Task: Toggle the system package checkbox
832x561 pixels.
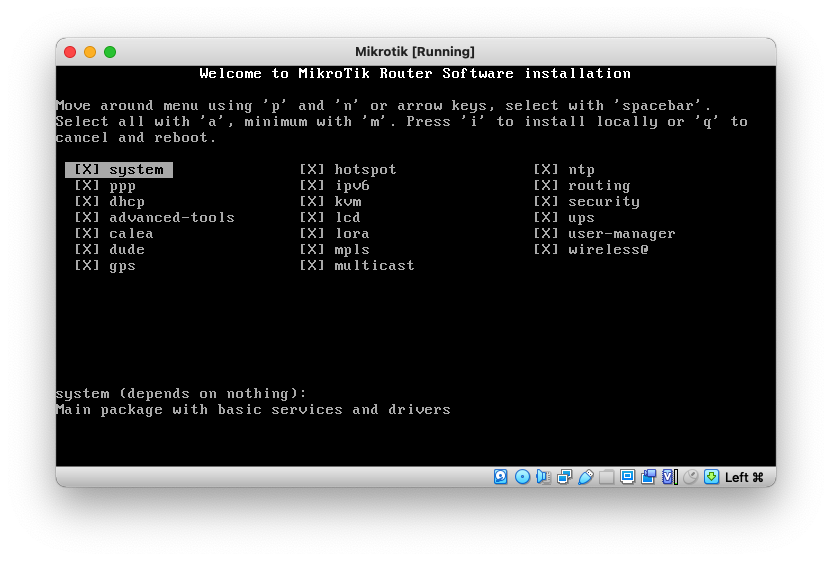Action: [x=87, y=170]
